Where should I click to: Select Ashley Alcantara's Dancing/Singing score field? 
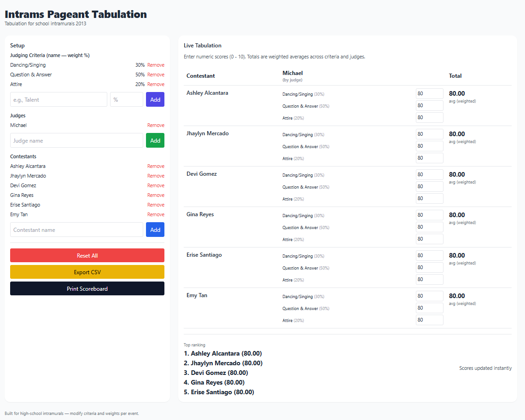coord(429,94)
